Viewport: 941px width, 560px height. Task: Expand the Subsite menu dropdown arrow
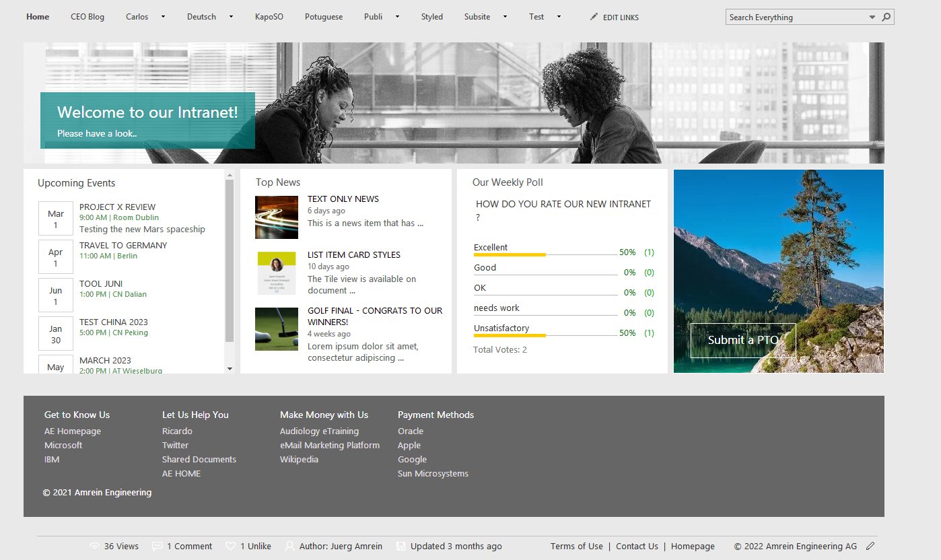(505, 17)
